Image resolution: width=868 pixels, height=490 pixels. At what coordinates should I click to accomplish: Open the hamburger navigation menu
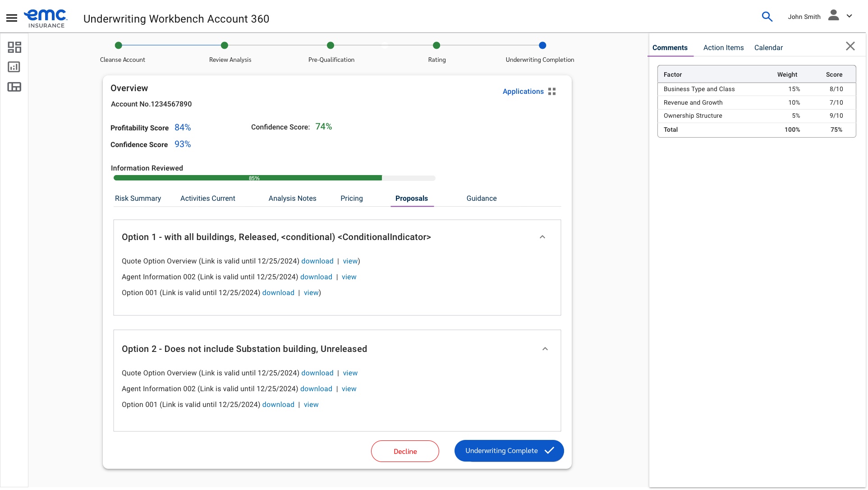(x=12, y=18)
